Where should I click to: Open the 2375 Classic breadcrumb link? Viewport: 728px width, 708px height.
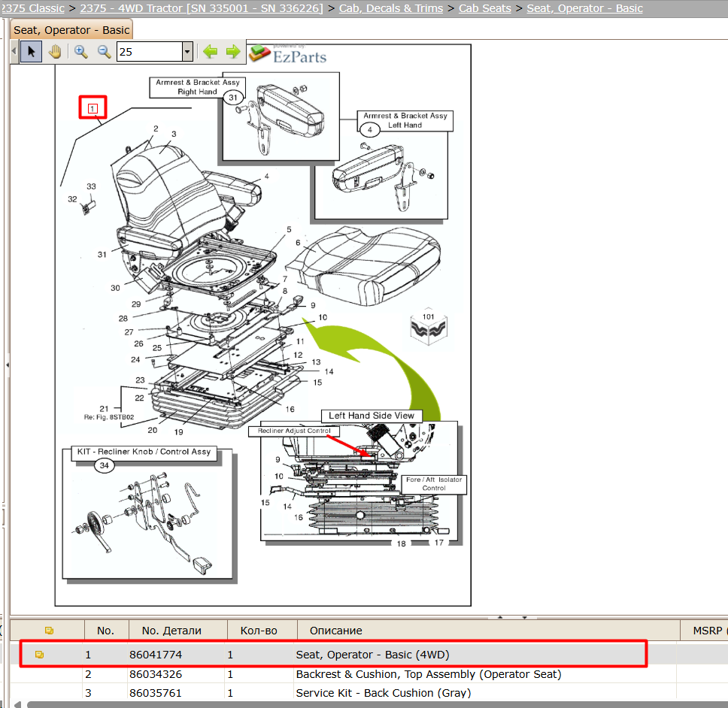click(32, 8)
